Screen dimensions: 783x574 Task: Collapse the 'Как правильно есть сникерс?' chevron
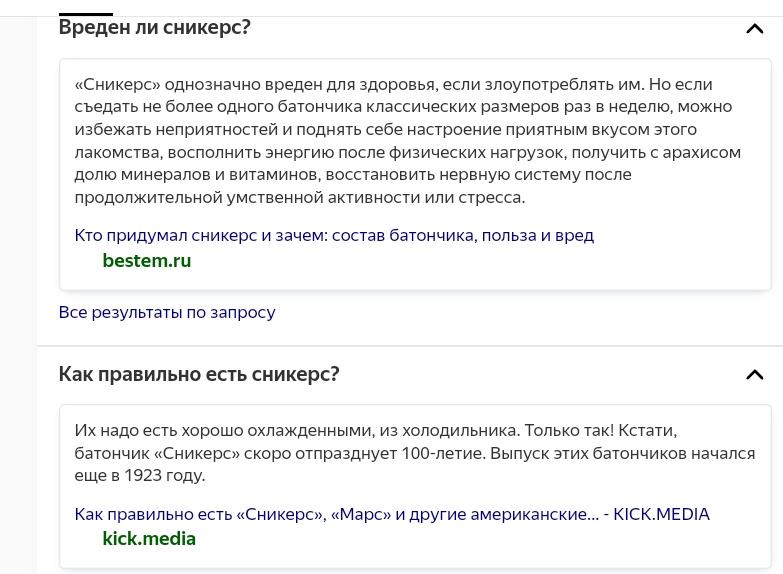(755, 375)
